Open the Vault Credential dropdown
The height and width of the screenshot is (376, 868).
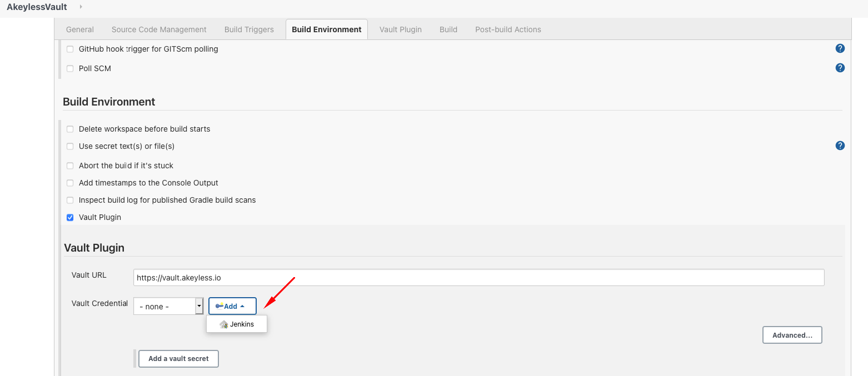click(168, 306)
